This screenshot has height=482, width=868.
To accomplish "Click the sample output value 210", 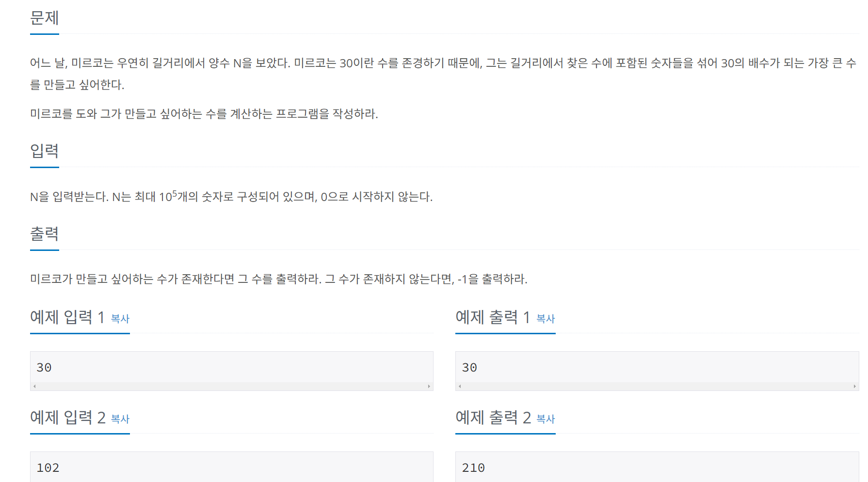I will coord(473,468).
